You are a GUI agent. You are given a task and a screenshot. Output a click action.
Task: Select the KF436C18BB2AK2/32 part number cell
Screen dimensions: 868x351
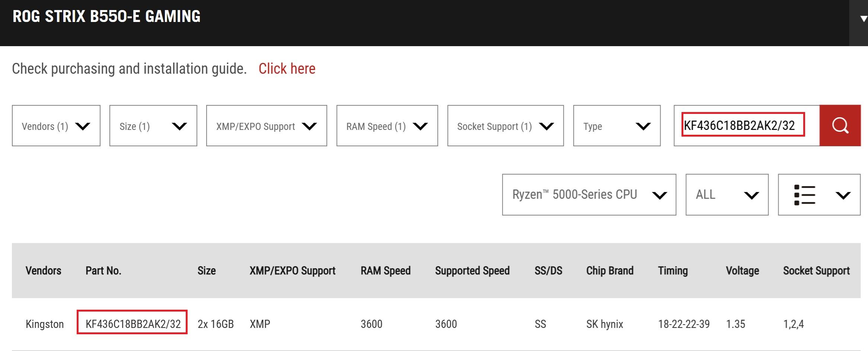[133, 324]
